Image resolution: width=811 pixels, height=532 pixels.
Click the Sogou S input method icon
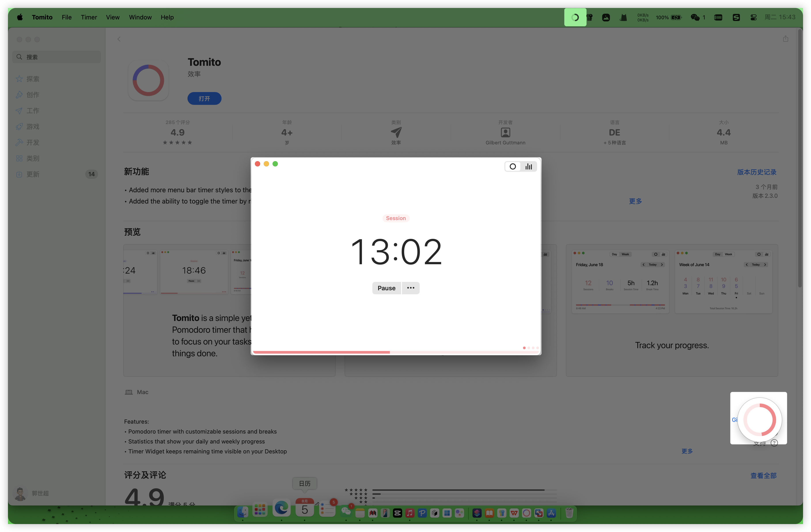[x=736, y=17]
